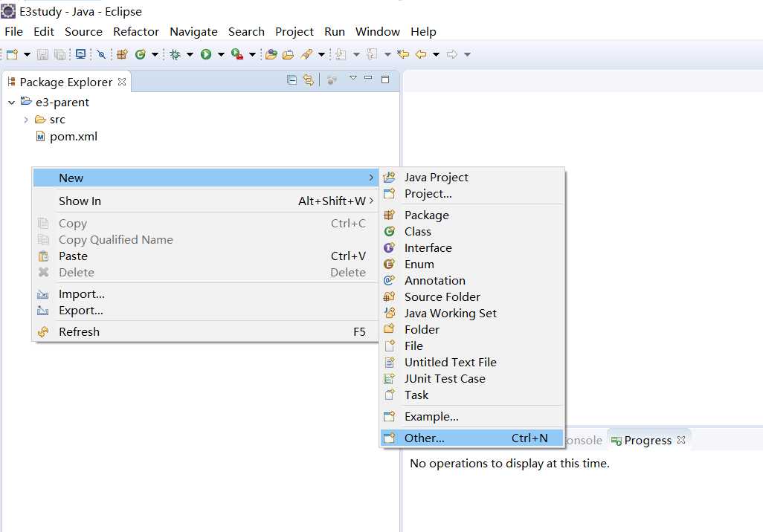
Task: Select Task in New submenu
Action: click(472, 395)
